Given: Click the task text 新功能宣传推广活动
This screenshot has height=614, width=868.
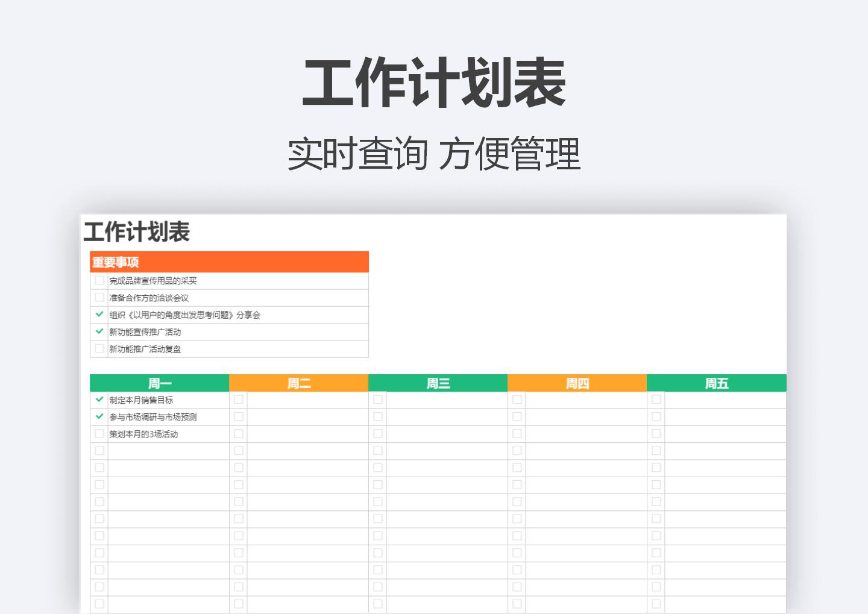Looking at the screenshot, I should point(145,331).
